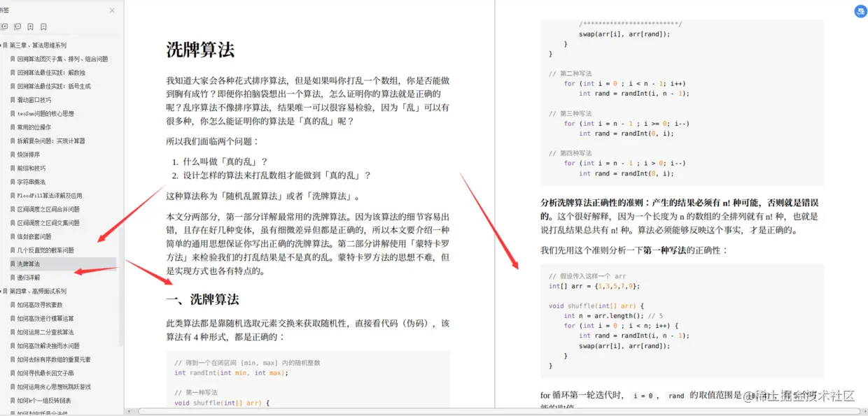This screenshot has width=868, height=416.
Task: Click the 洗牌算法 main page title
Action: (x=200, y=50)
